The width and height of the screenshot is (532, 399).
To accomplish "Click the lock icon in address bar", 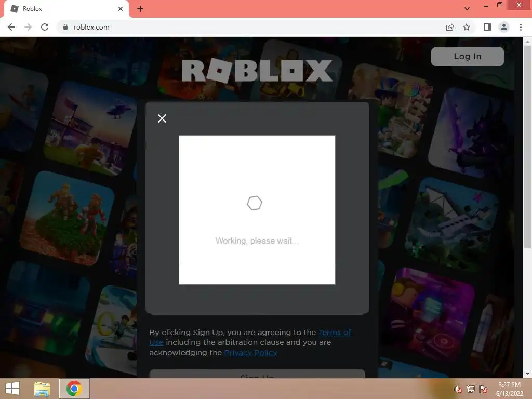I will coord(65,27).
